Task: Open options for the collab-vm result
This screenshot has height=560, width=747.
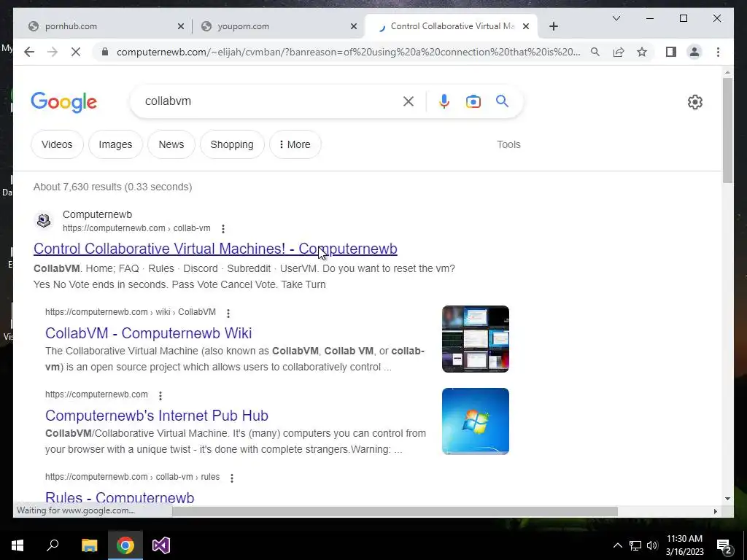Action: click(223, 228)
